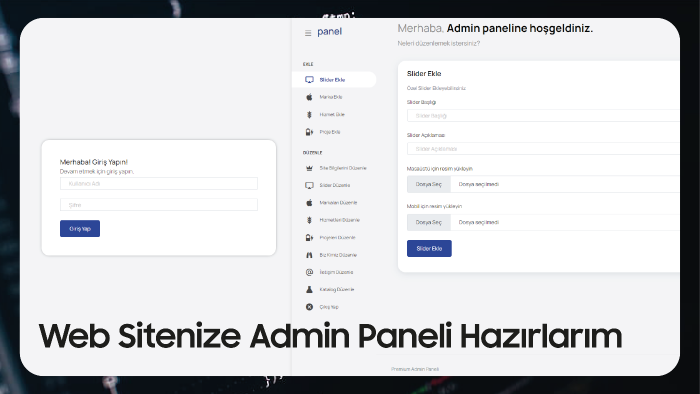Click Dosya Seç for the desktop image
This screenshot has height=394, width=700.
tap(429, 184)
